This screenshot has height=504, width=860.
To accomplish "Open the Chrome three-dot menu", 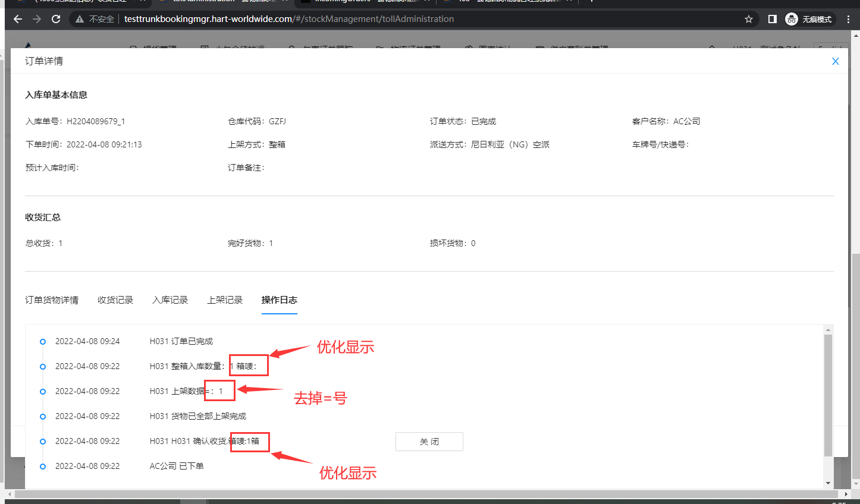I will [849, 19].
